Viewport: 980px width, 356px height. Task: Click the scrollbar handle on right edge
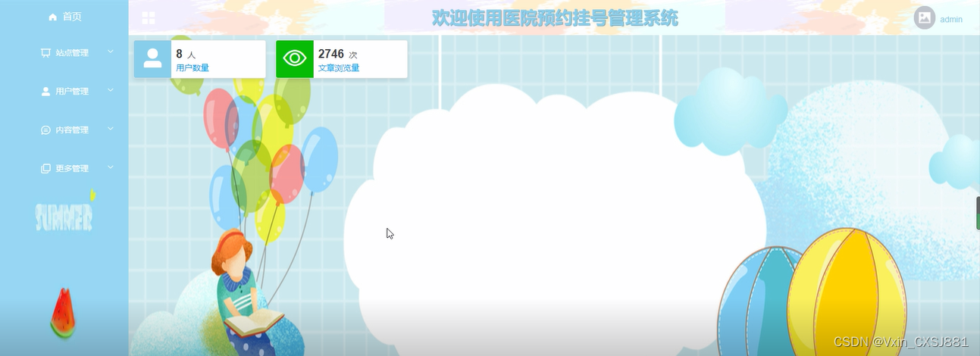coord(977,212)
